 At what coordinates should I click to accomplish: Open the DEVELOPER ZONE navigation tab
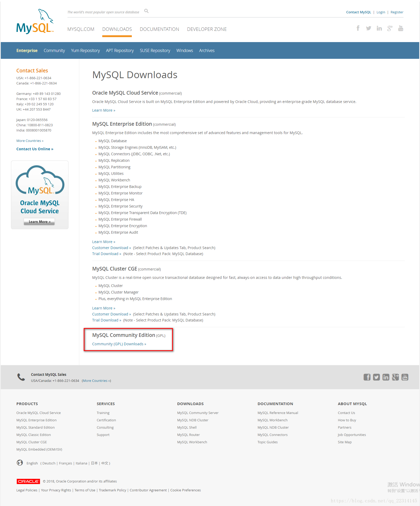[207, 29]
